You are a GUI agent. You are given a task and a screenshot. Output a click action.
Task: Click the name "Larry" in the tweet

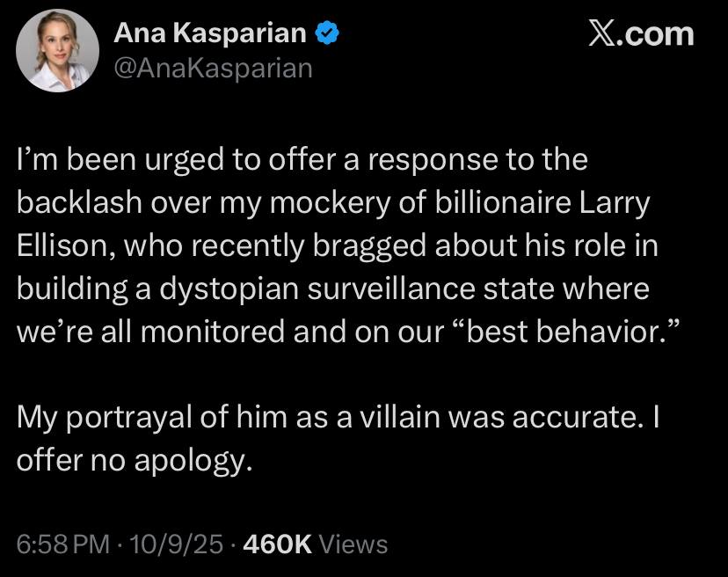pyautogui.click(x=621, y=202)
